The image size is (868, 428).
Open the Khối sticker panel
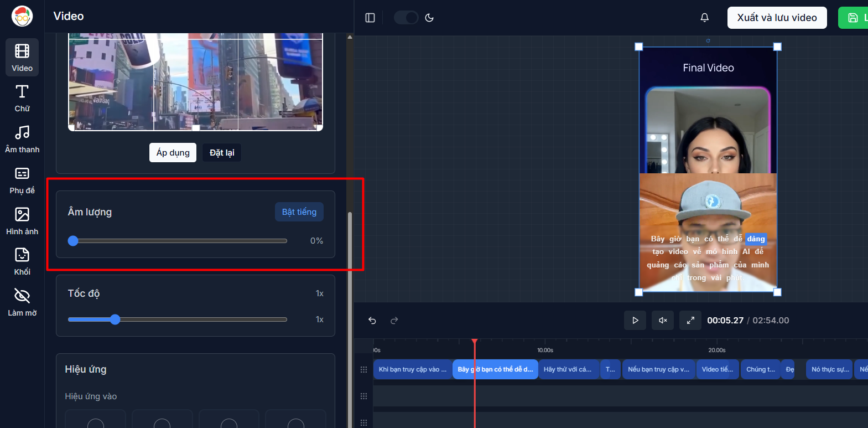[22, 261]
